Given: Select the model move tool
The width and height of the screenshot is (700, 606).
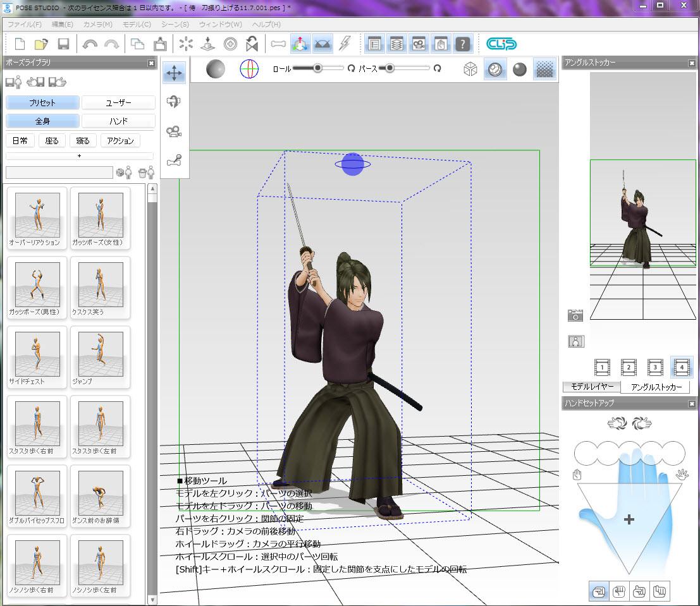Looking at the screenshot, I should (x=174, y=73).
